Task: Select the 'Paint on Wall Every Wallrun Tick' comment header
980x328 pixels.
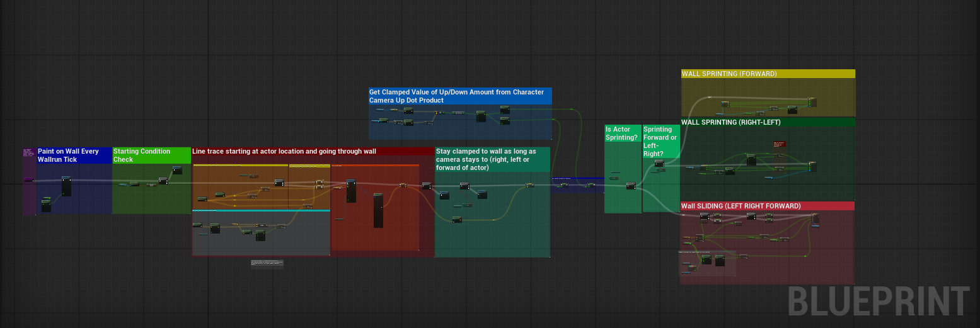Action: (74, 155)
